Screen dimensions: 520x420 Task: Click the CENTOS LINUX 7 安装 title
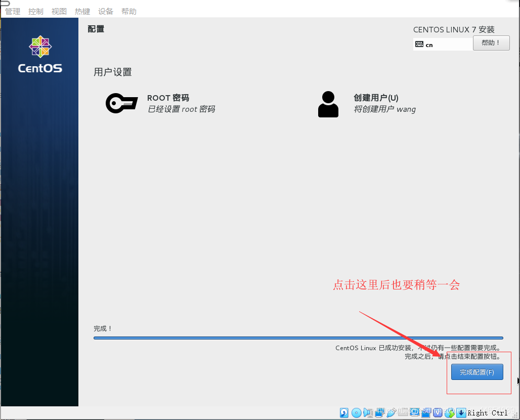tap(454, 29)
